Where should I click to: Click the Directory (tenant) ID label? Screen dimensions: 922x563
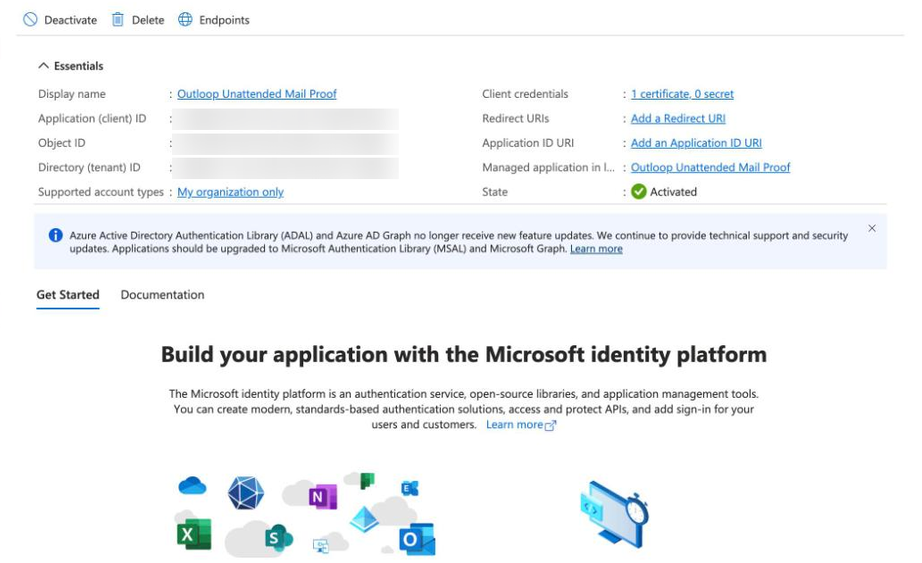(89, 168)
